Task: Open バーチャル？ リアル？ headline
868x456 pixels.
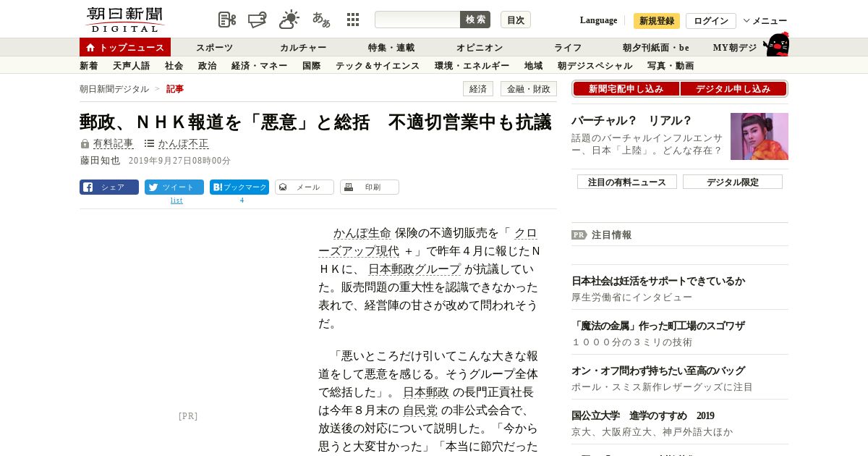Action: click(x=631, y=121)
